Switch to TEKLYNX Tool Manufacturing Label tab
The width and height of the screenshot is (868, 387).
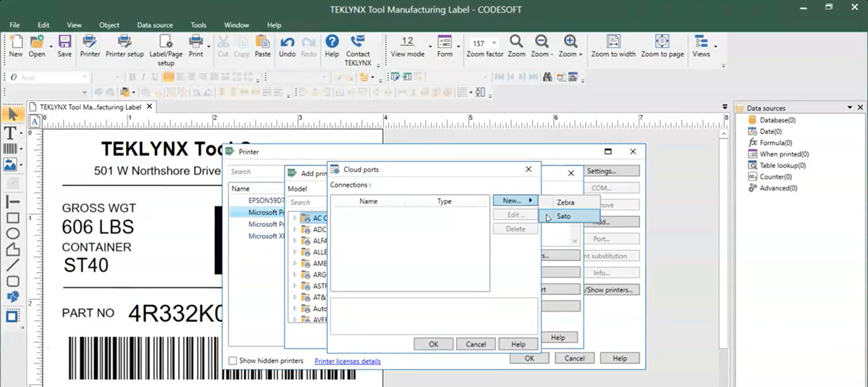click(x=90, y=107)
